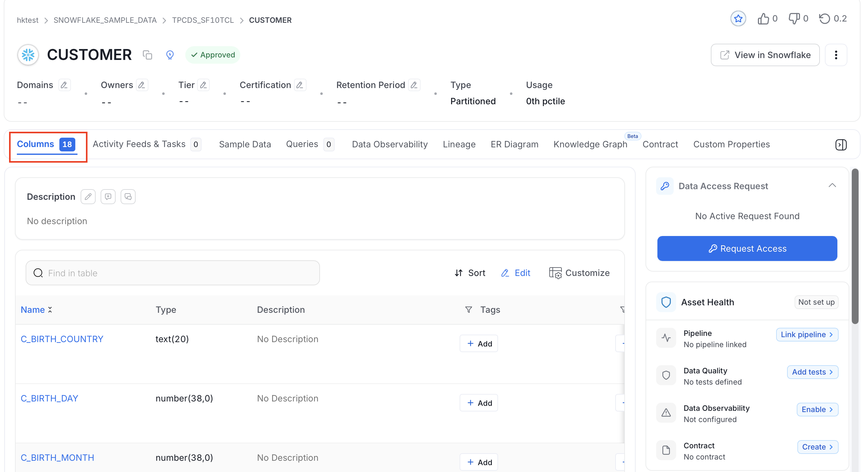The image size is (868, 472).
Task: Click the Request Access button
Action: pyautogui.click(x=747, y=248)
